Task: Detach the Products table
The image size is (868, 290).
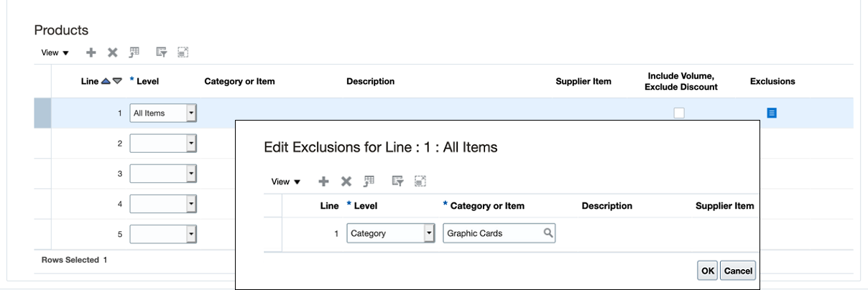Action: pyautogui.click(x=183, y=52)
